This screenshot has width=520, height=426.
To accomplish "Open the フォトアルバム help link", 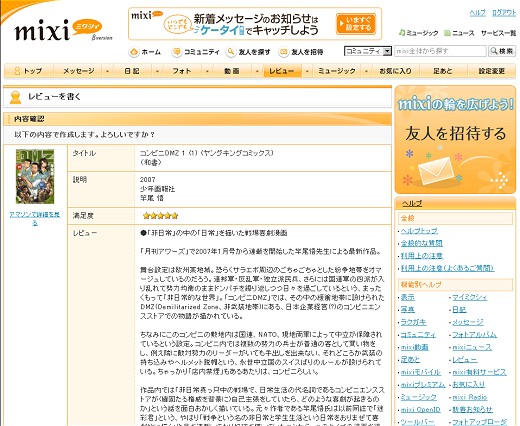I will tap(474, 335).
